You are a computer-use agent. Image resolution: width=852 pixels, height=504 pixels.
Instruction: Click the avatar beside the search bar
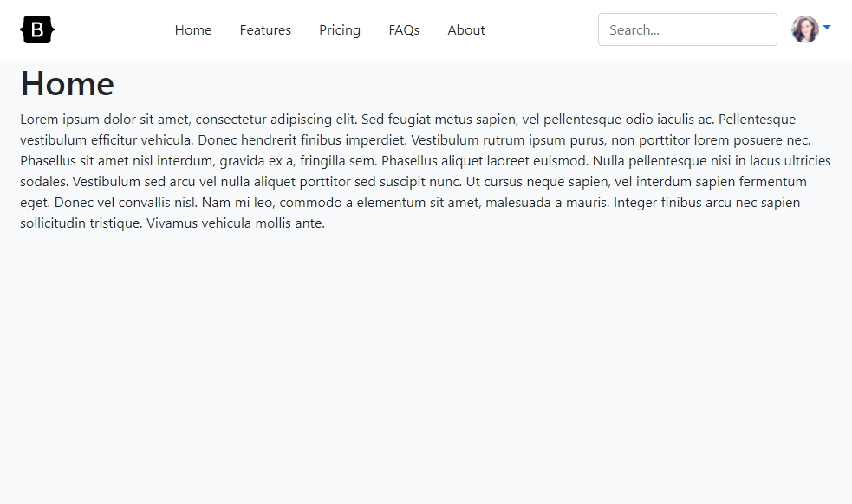tap(803, 29)
